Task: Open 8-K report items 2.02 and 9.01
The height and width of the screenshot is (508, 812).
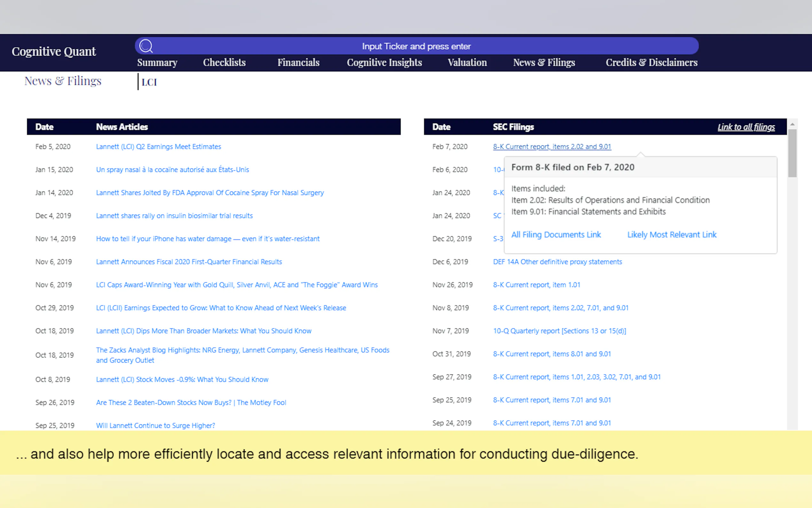Action: point(551,147)
